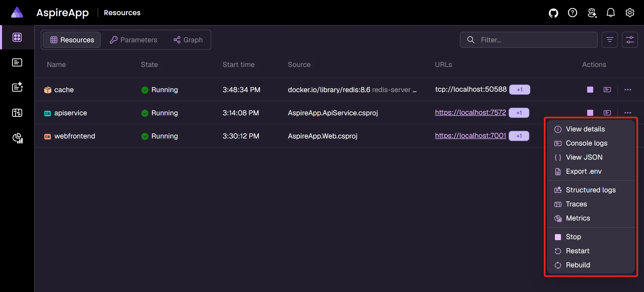Click the apiservice C# project icon
The width and height of the screenshot is (644, 292).
(48, 113)
